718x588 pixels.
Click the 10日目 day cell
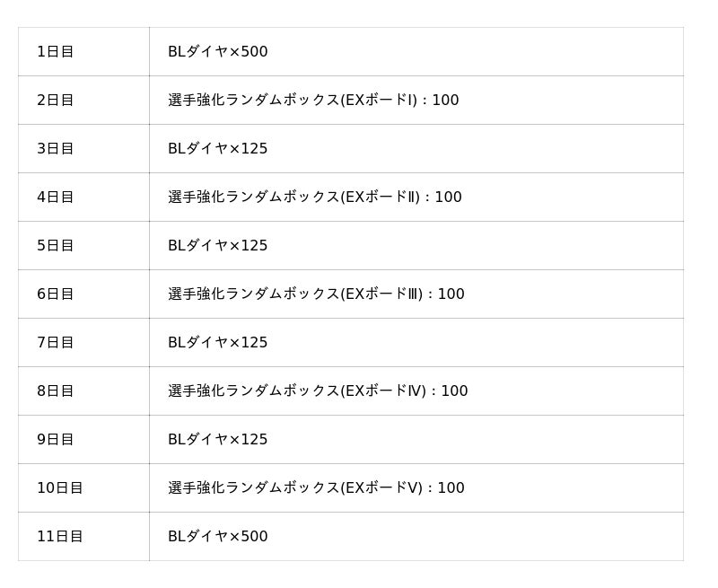click(59, 488)
